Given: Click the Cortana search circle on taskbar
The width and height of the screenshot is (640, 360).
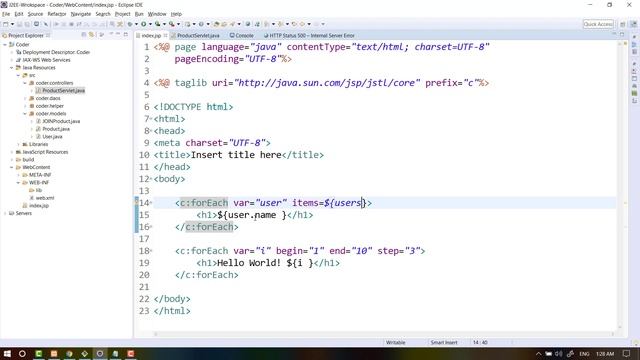Looking at the screenshot, I should click(x=22, y=353).
